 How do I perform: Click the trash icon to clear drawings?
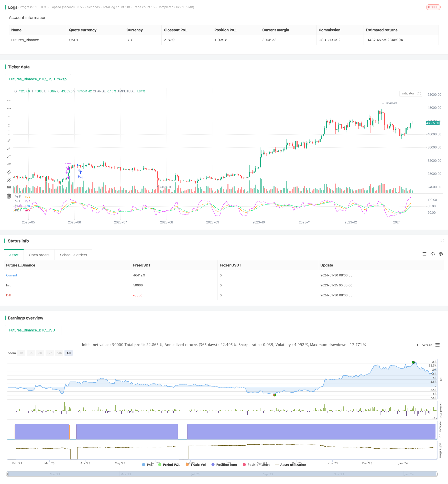click(x=9, y=196)
